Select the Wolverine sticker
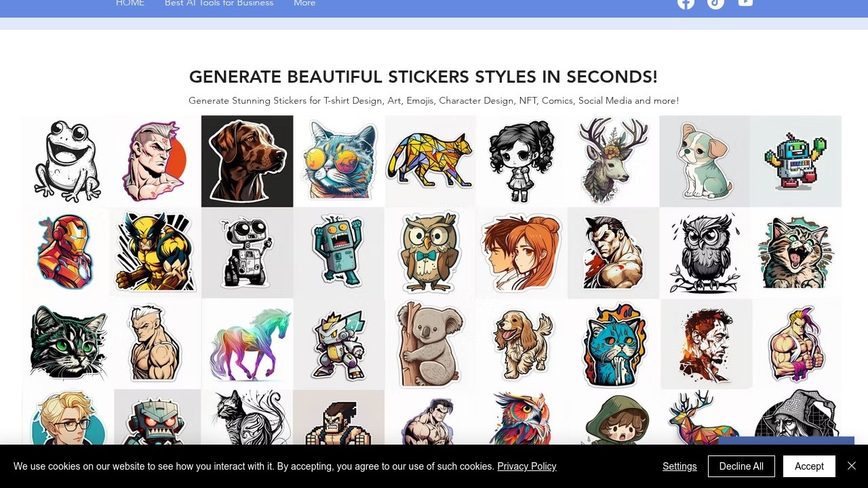Viewport: 868px width, 488px height. tap(156, 252)
